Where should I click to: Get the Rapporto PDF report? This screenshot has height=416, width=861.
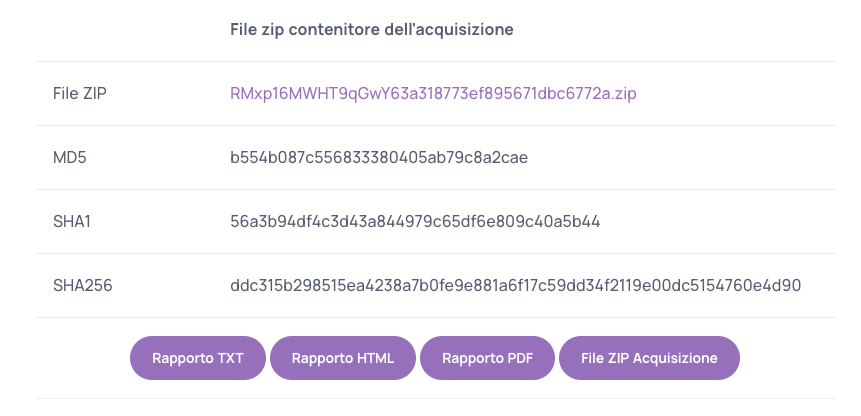488,358
